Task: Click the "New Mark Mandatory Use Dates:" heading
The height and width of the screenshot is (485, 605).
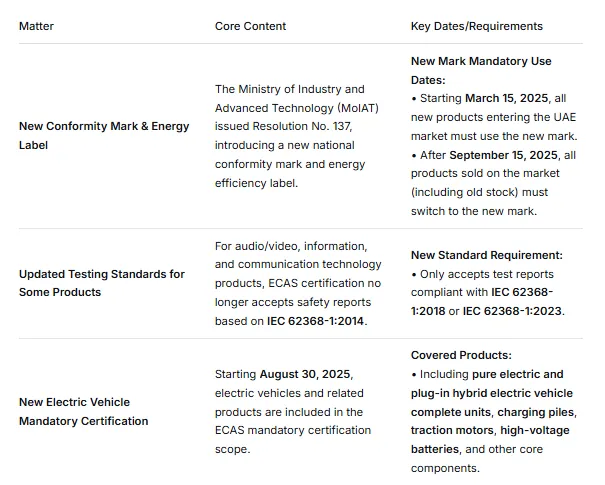Action: pos(480,70)
